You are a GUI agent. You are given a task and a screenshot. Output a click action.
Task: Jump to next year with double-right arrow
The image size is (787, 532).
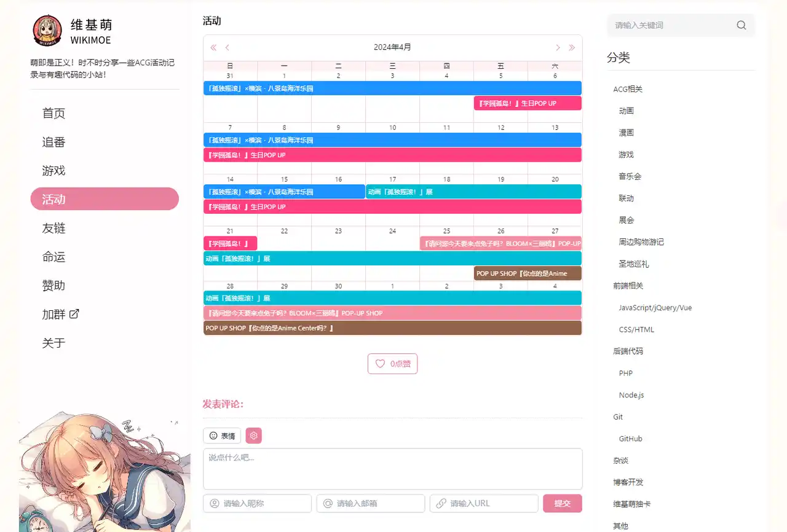coord(572,47)
